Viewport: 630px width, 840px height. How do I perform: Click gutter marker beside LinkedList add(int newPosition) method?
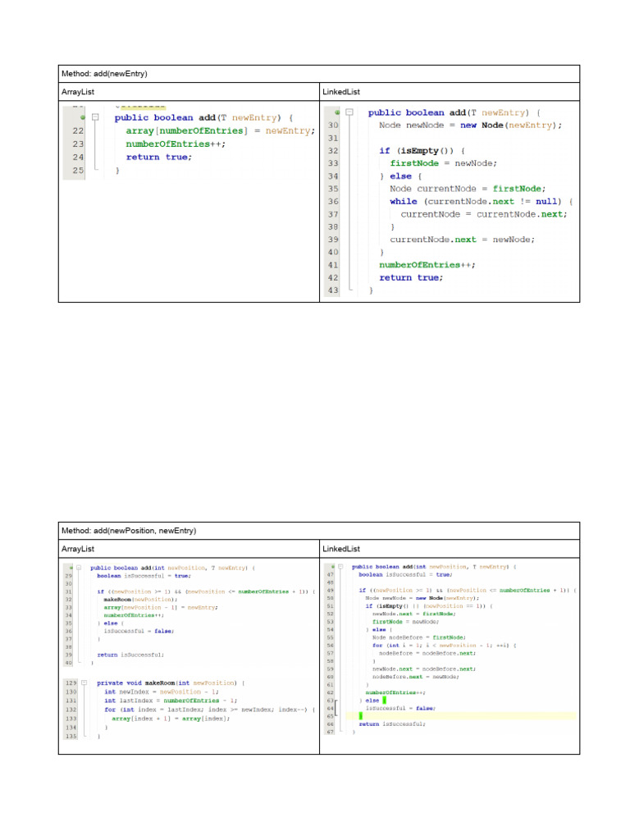332,567
